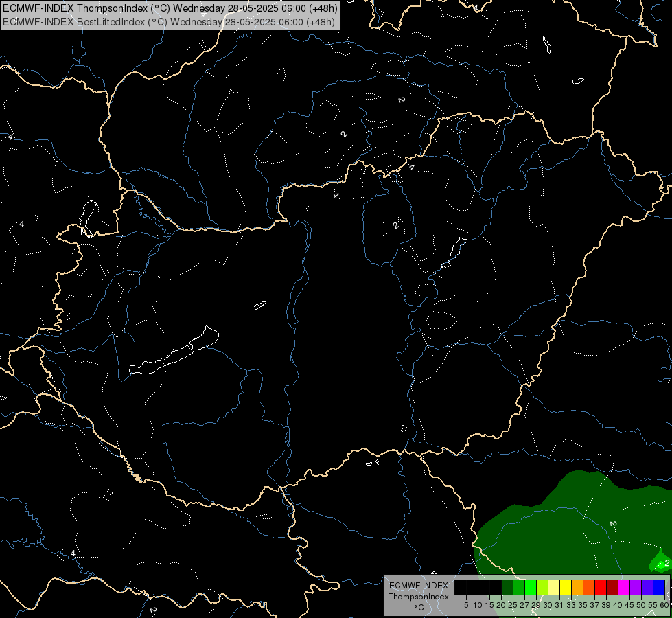Click legend tick value 45

(x=629, y=605)
